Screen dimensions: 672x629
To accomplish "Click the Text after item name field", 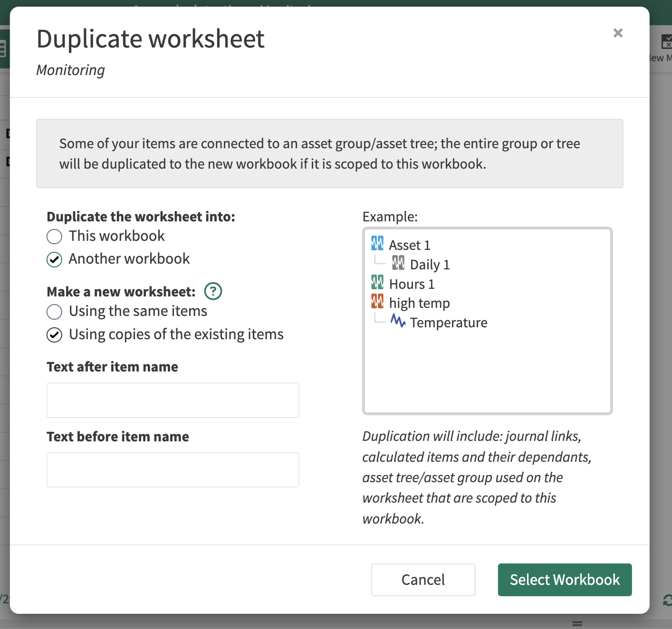I will click(173, 400).
